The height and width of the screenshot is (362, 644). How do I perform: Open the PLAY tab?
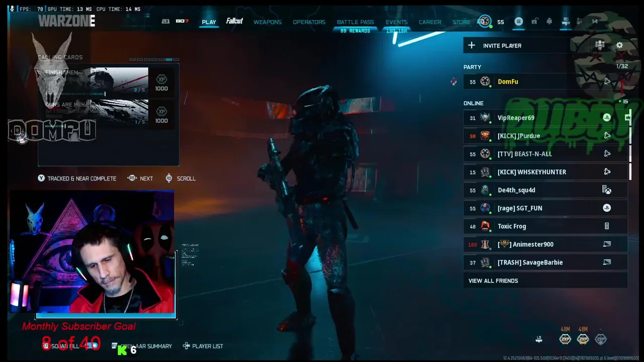click(209, 22)
